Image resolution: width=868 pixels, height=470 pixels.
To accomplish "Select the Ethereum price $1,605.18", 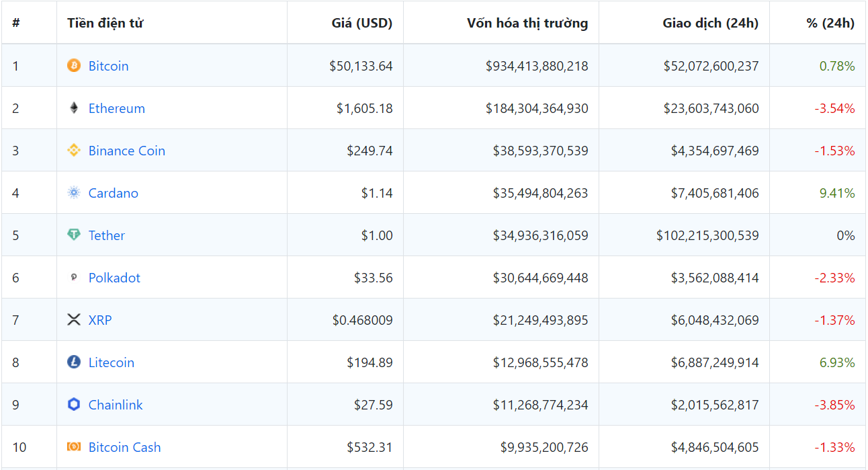I will (x=365, y=108).
